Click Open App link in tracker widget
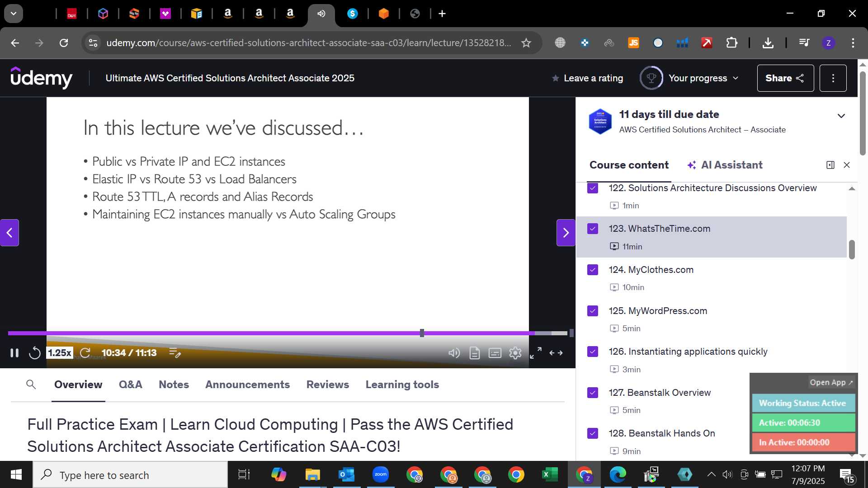 pos(831,382)
